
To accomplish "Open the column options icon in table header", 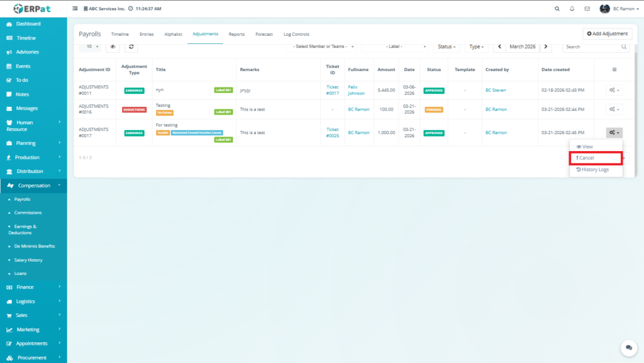I will point(614,69).
